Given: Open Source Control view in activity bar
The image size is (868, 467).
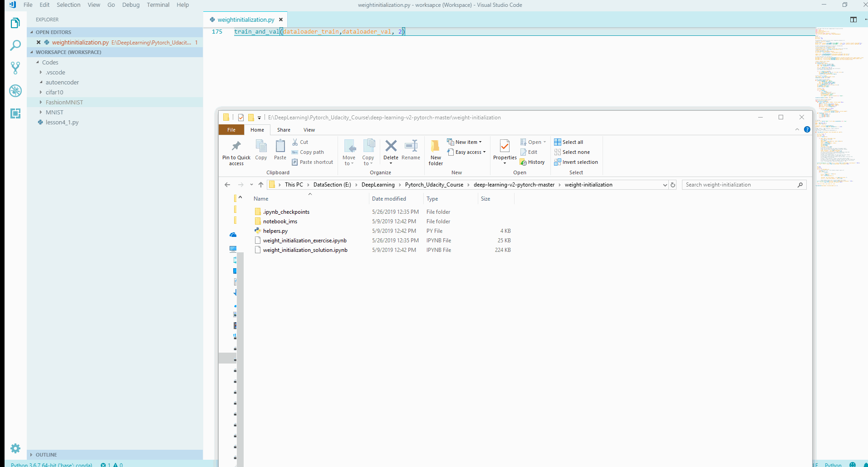Looking at the screenshot, I should pos(15,68).
